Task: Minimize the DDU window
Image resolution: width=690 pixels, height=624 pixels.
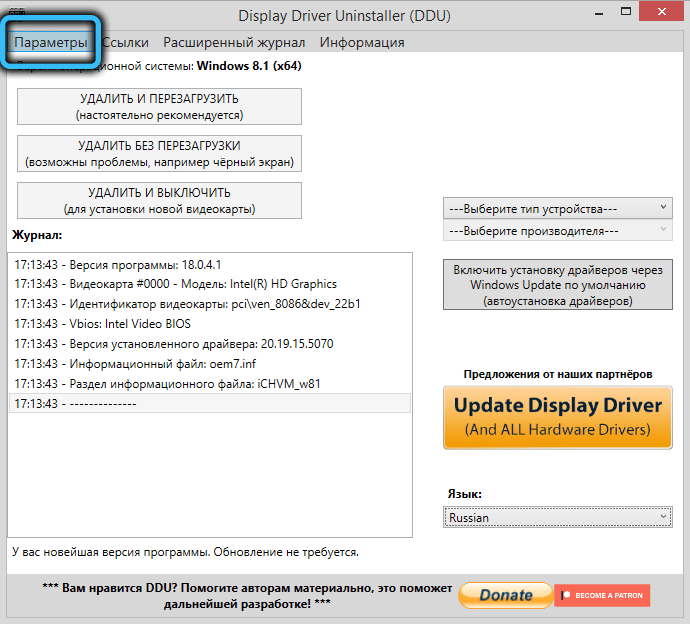Action: [599, 13]
